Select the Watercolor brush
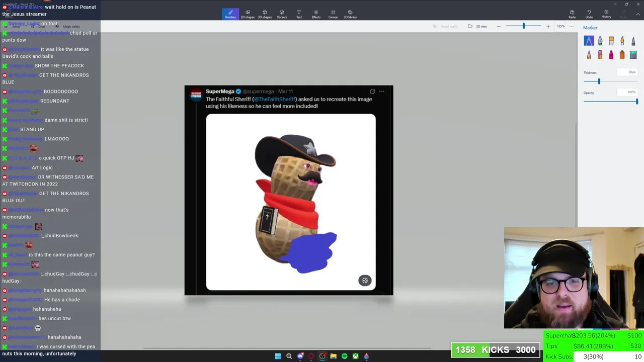This screenshot has height=362, width=644. coord(622,41)
